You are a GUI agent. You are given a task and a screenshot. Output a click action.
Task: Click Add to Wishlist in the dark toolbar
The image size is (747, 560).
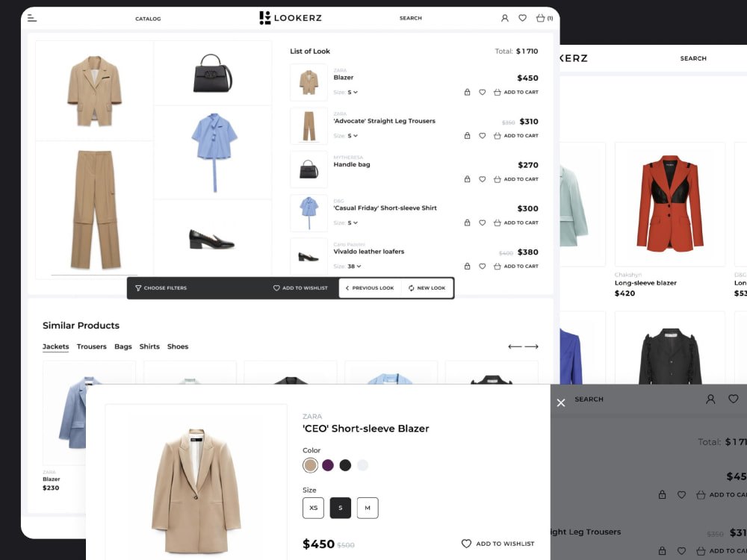[300, 288]
